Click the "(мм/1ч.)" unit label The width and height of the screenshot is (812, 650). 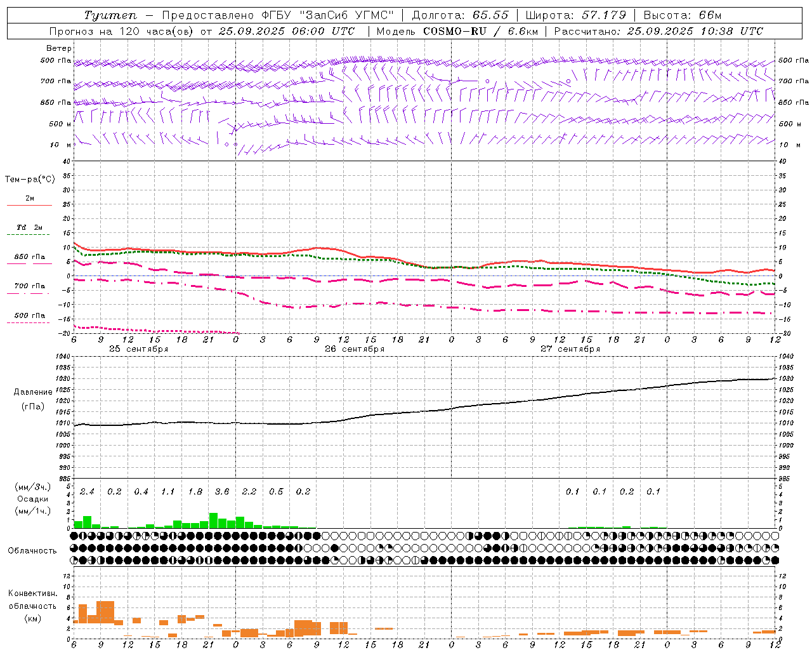coord(32,511)
